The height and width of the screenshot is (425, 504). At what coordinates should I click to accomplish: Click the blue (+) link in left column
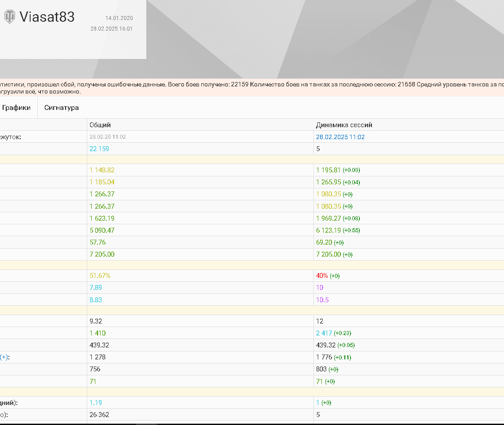(4, 357)
